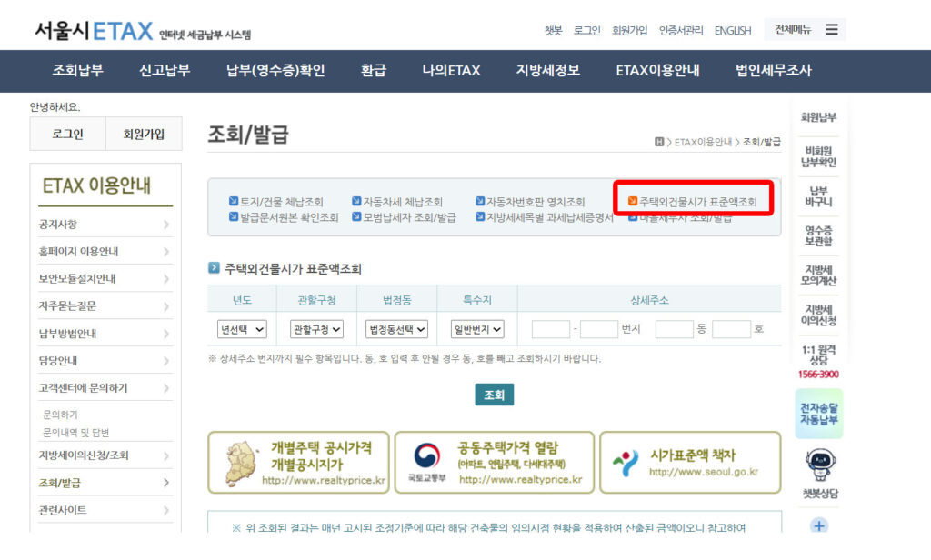This screenshot has height=560, width=931.
Task: Open 공동주택가격 열람 banner
Action: [494, 463]
